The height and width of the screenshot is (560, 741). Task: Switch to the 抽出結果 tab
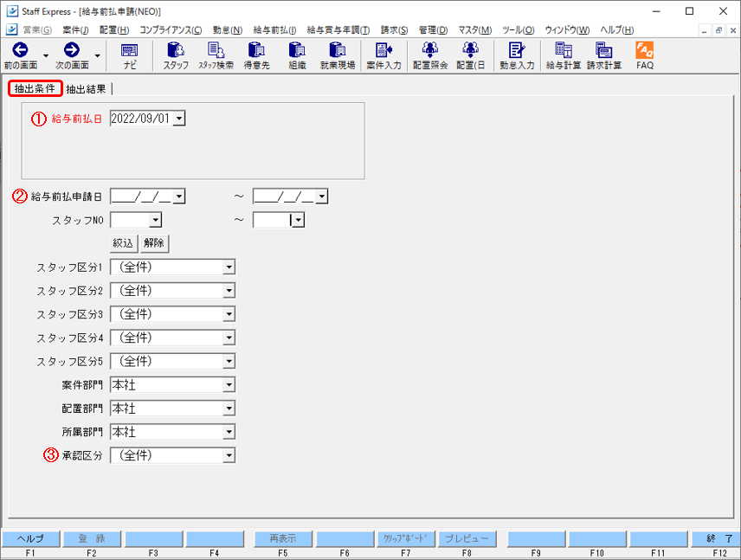click(x=86, y=89)
